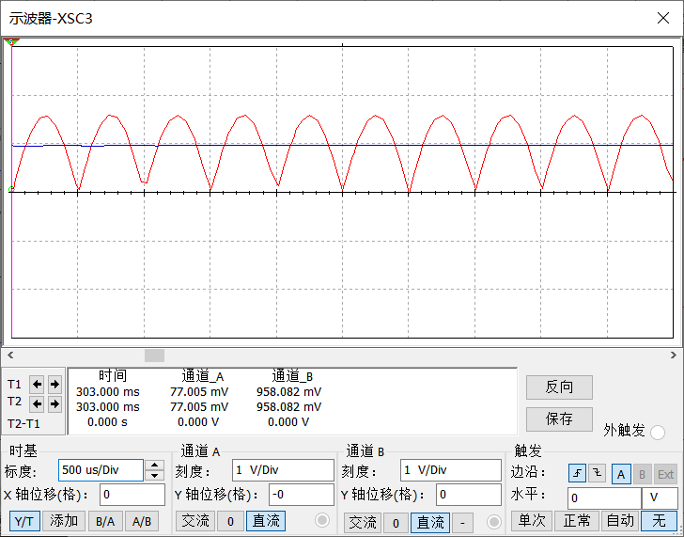The height and width of the screenshot is (538, 684).
Task: Select B/A display mode
Action: pos(105,521)
